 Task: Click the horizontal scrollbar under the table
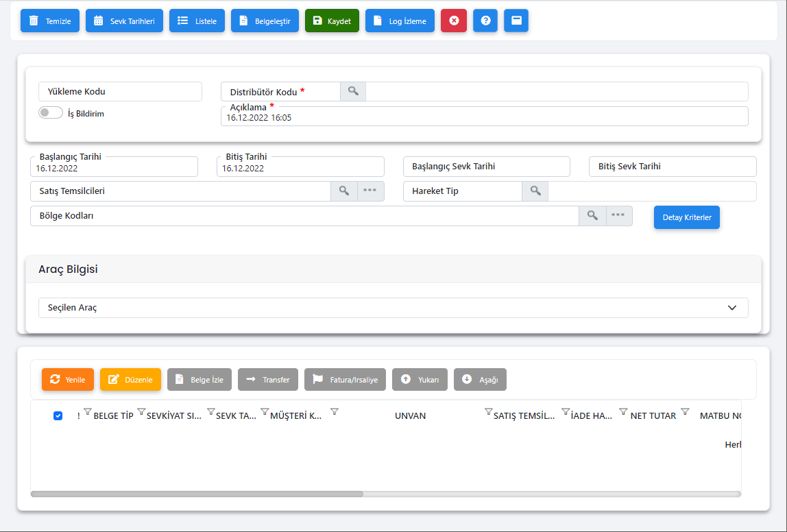coord(197,494)
